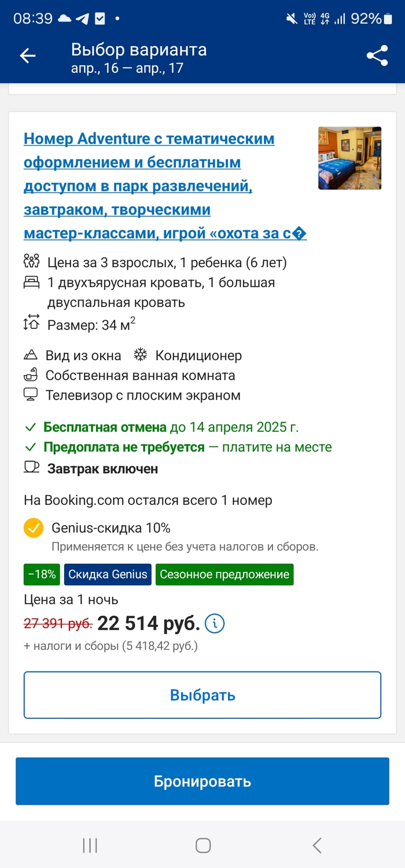
Task: Open the share icon for this option
Action: click(x=377, y=55)
